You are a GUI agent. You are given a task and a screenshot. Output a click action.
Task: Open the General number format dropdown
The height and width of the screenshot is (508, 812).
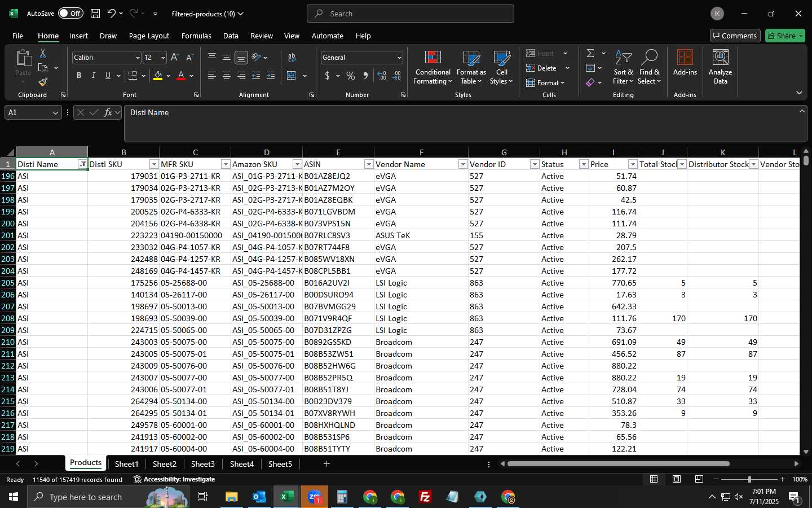pos(399,58)
